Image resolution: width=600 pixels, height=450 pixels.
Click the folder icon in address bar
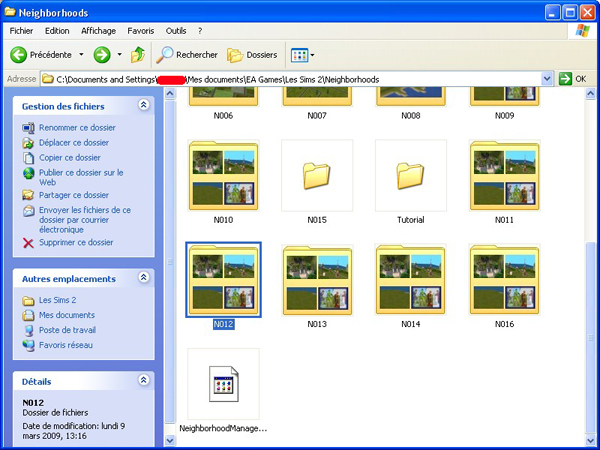click(47, 79)
